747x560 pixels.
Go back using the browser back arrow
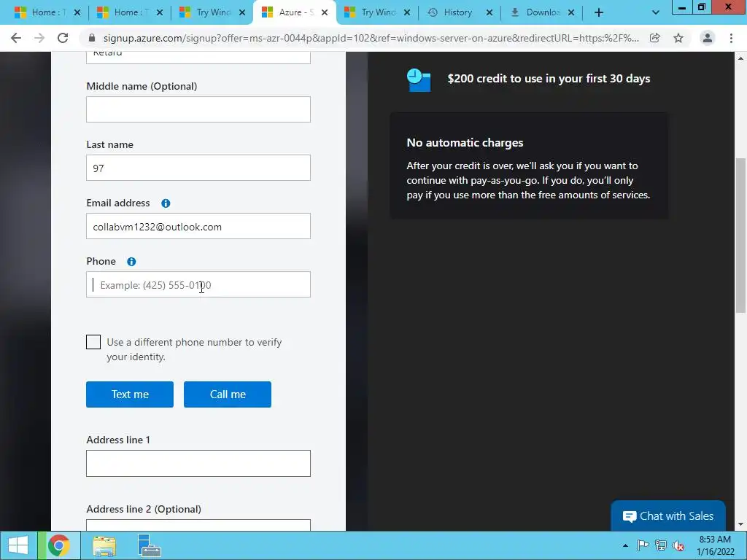click(x=16, y=38)
